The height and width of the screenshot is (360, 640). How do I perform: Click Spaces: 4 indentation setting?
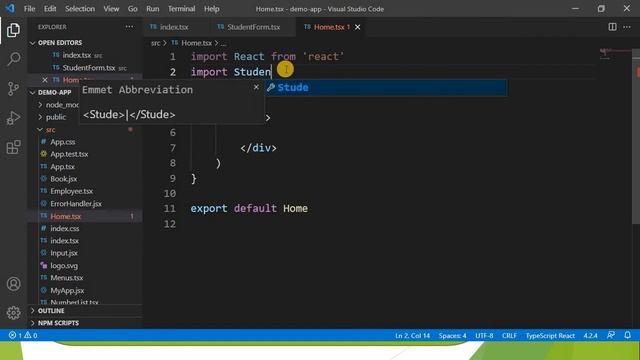(x=452, y=336)
